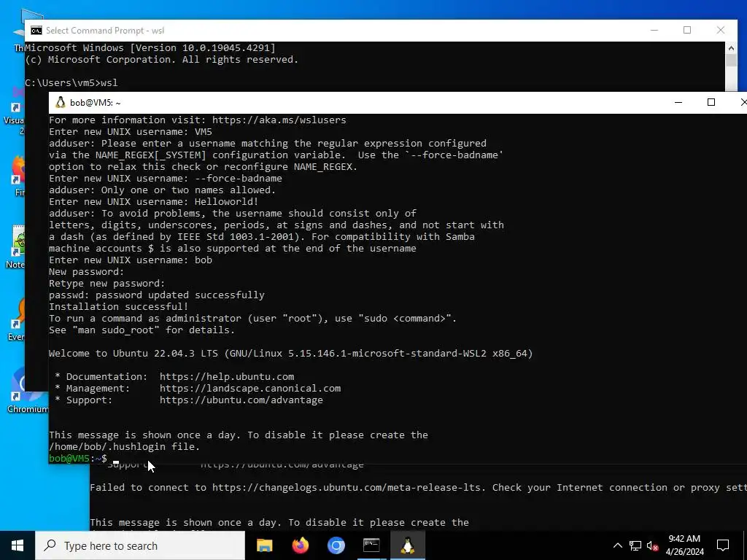Click the https://ubuntu.com/advantage support URL
Screen dimensions: 747x560
pos(241,400)
